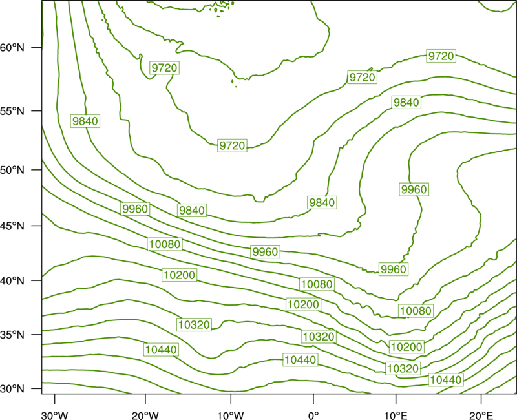The width and height of the screenshot is (517, 420).
Task: Select the northeasternmost 9720 contour label
Action: pyautogui.click(x=441, y=56)
